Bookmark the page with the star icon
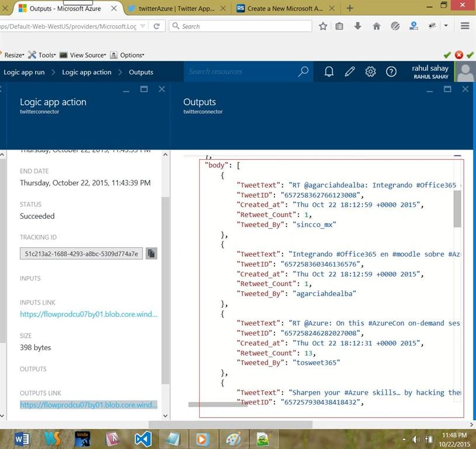 coord(323,26)
